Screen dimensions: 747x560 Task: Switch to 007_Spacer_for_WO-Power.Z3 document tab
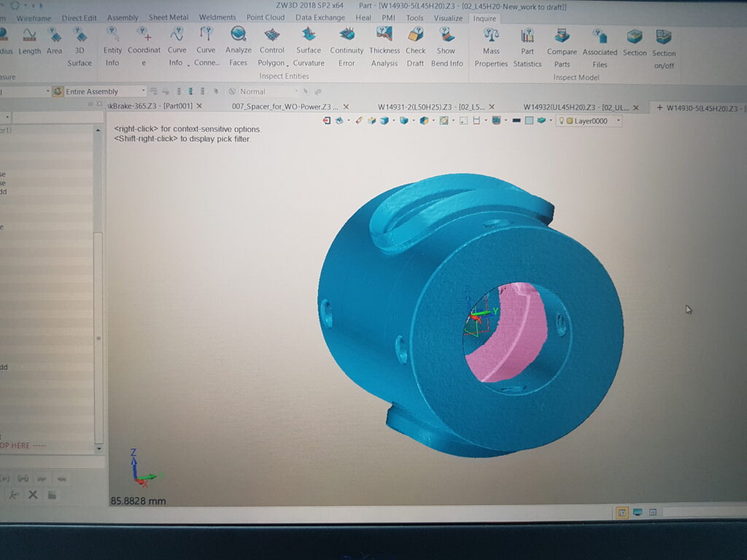pyautogui.click(x=285, y=106)
